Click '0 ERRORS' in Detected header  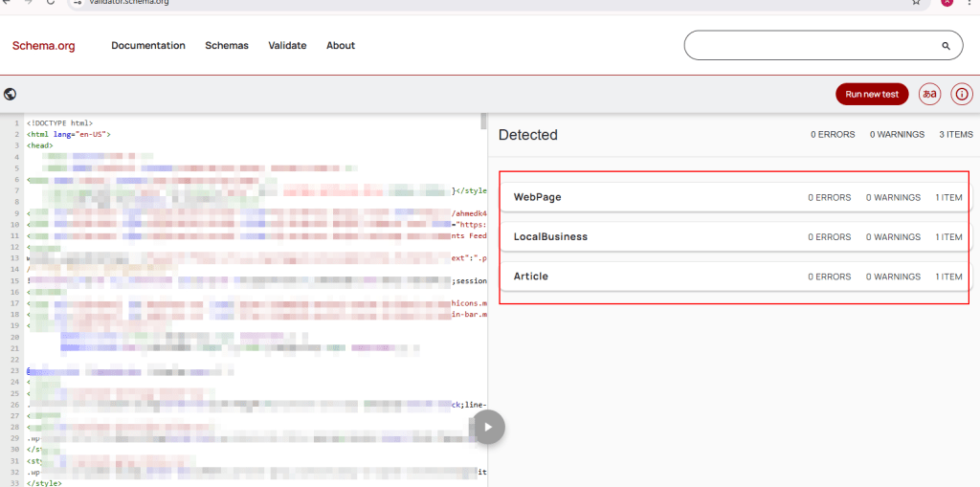click(833, 134)
